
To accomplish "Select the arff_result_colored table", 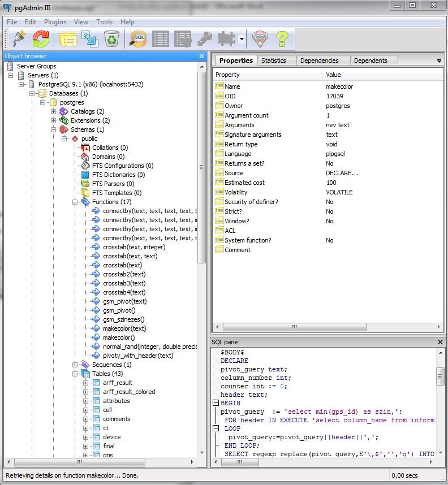I will pyautogui.click(x=129, y=392).
